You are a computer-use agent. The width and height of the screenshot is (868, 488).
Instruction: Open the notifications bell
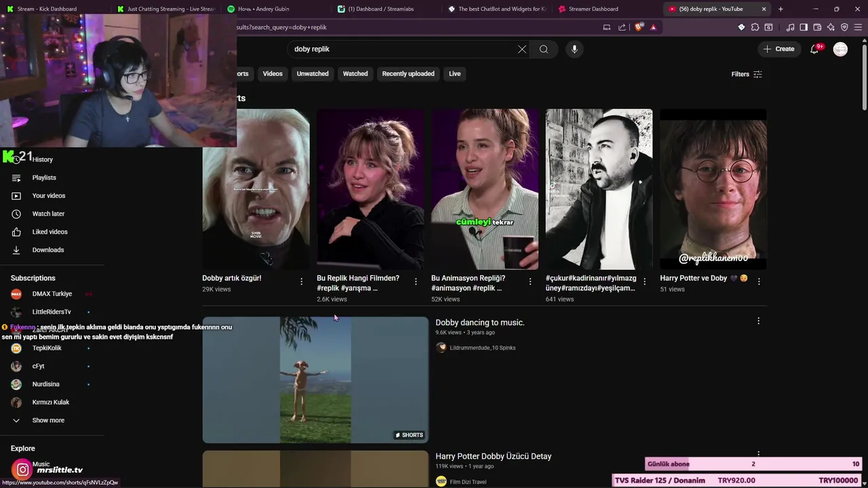coord(814,49)
